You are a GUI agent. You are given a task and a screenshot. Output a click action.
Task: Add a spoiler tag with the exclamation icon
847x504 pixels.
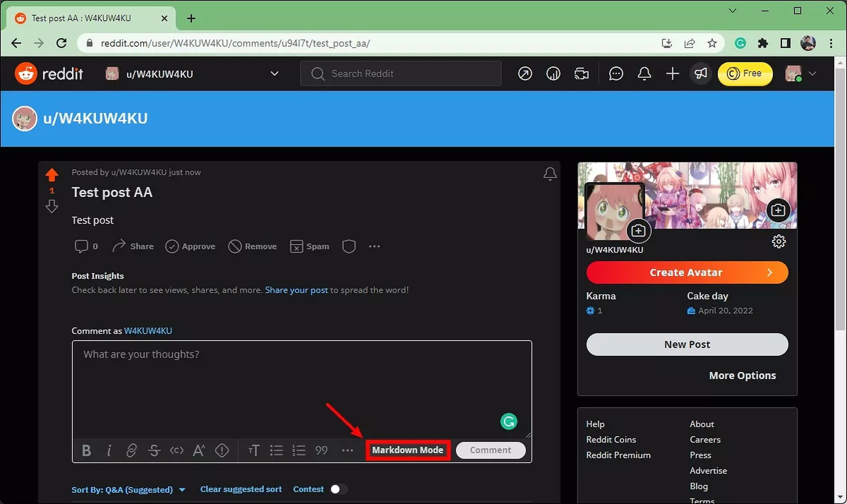(x=222, y=450)
